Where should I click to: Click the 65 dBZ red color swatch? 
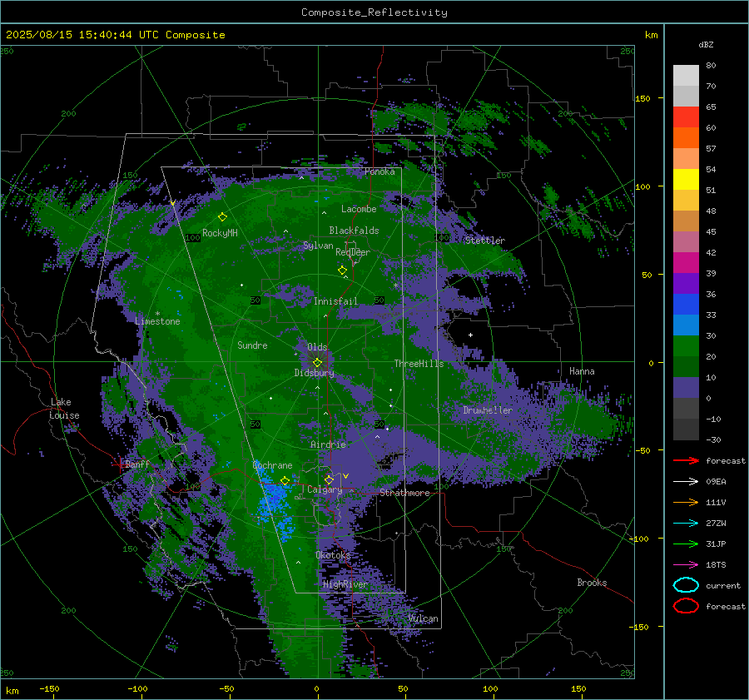pyautogui.click(x=686, y=117)
